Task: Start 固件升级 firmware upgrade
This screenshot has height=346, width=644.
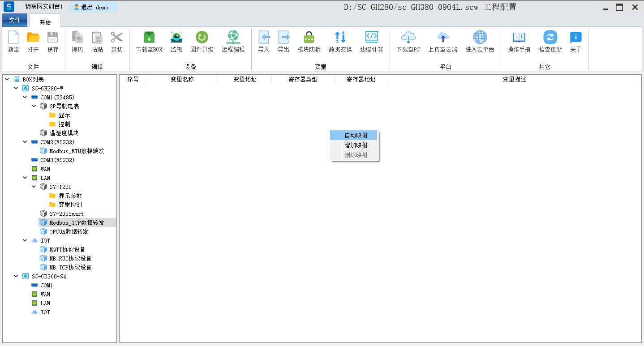Action: [202, 38]
